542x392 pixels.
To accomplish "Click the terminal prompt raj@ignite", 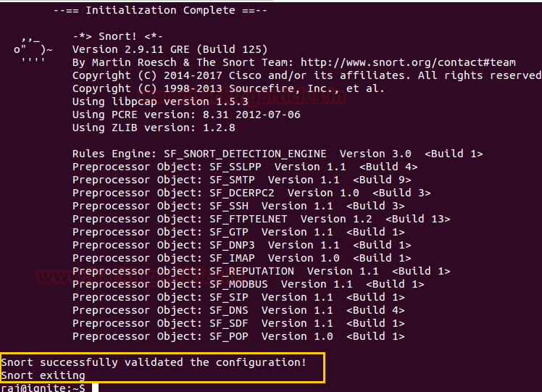I will click(42, 388).
